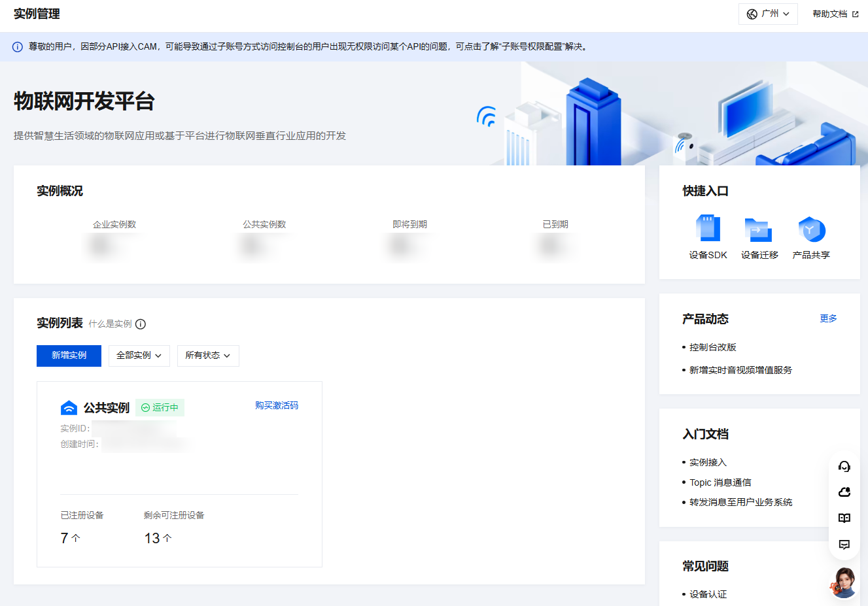Open the cartoon assistant avatar

coord(844,582)
